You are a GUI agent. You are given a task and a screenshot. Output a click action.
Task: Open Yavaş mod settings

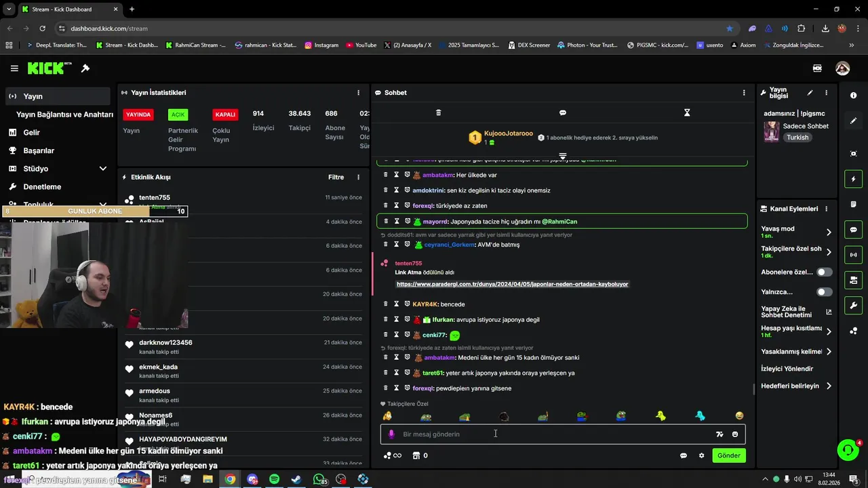point(796,232)
